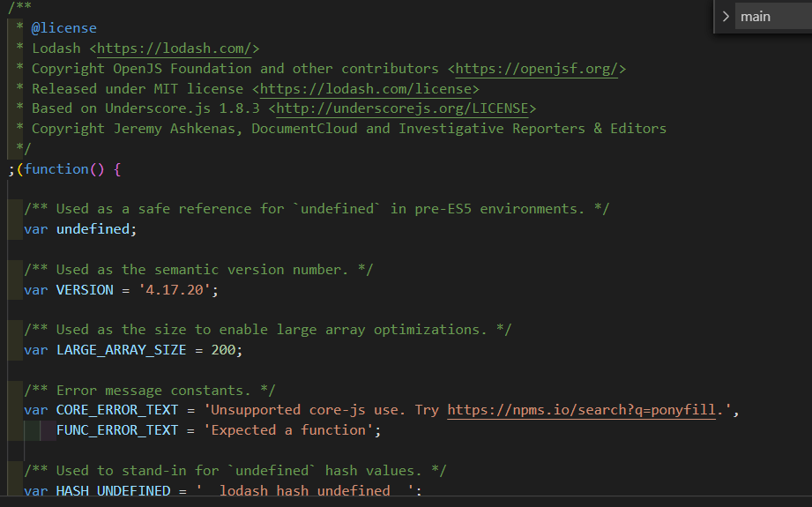Click the 'Expected a function' string
This screenshot has height=507, width=812.
[x=288, y=430]
